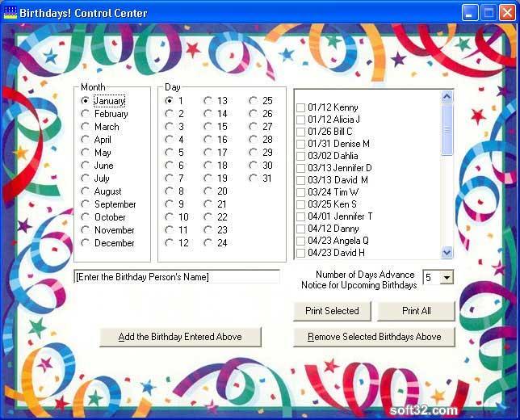The width and height of the screenshot is (520, 420).
Task: Check the 04/23 David H birthday
Action: click(301, 253)
